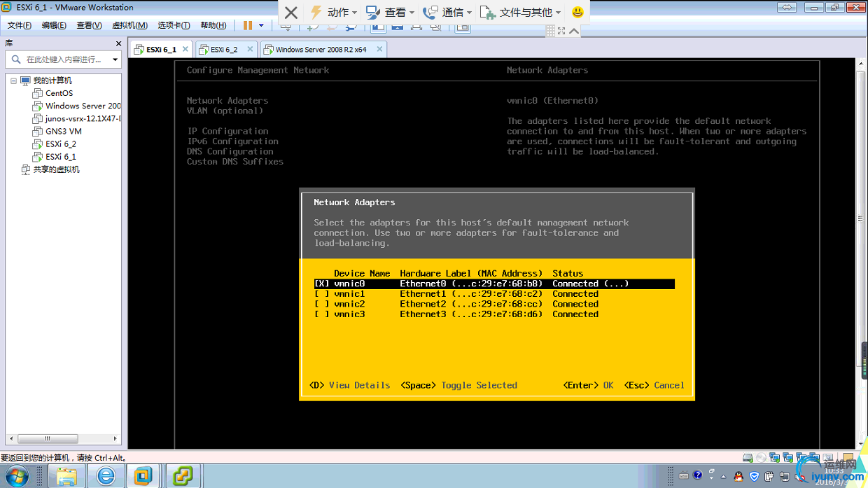Open the 查看 (View) dropdown in floating toolbar
Screen dimensions: 868x488
point(390,13)
